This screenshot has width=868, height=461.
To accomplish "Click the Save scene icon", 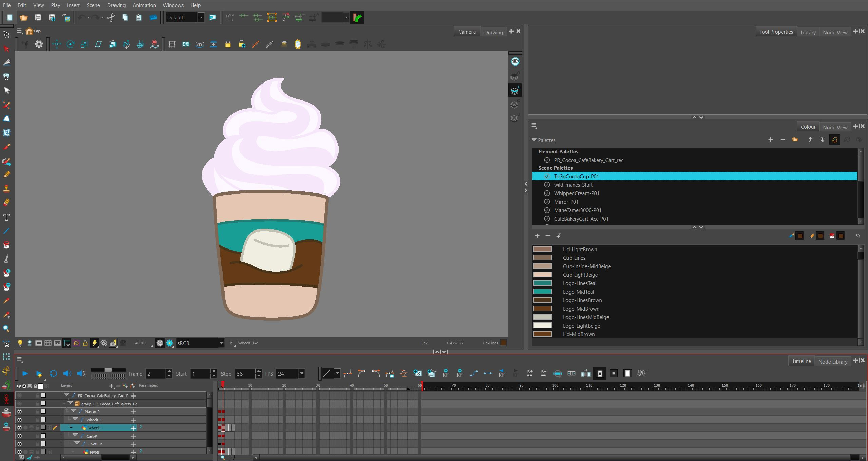I will (38, 18).
